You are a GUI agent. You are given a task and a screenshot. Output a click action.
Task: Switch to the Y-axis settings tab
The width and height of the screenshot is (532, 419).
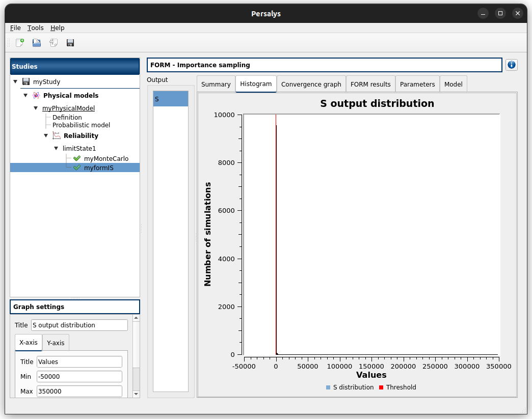(x=56, y=343)
